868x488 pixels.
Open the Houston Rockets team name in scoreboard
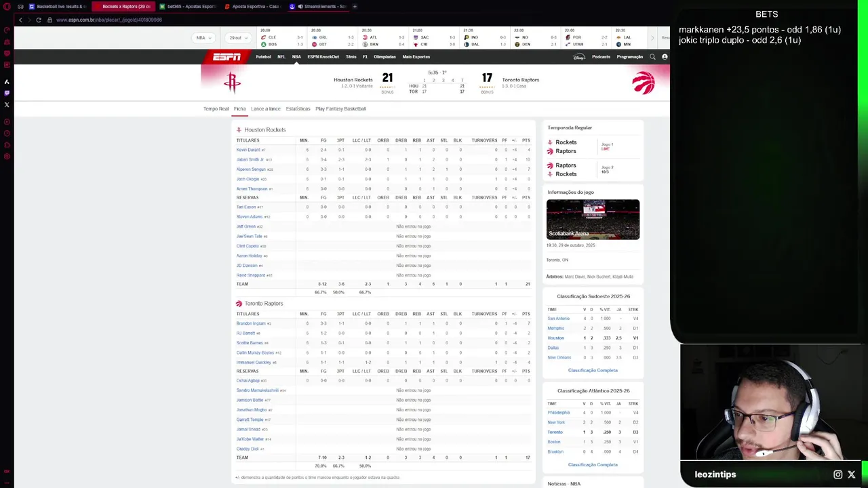point(353,80)
